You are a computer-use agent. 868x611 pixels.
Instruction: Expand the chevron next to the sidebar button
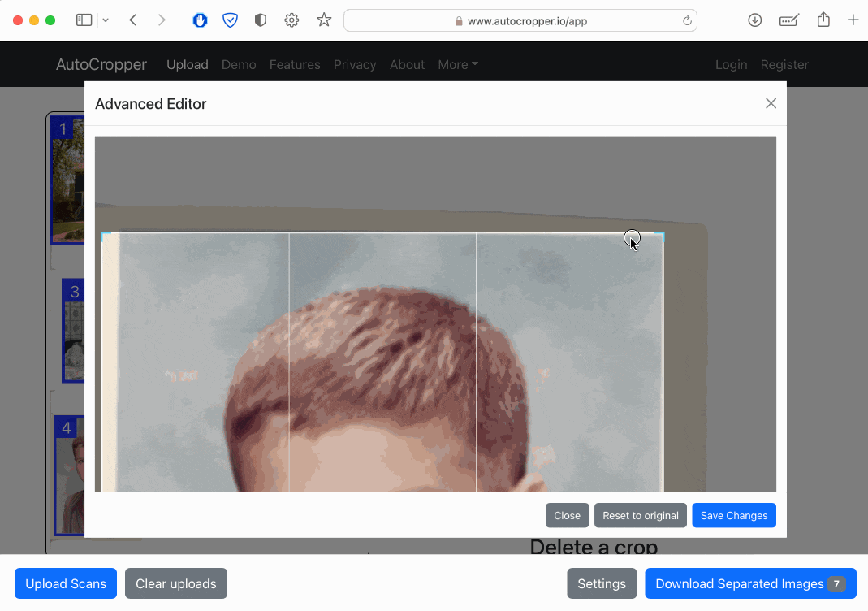(x=105, y=19)
